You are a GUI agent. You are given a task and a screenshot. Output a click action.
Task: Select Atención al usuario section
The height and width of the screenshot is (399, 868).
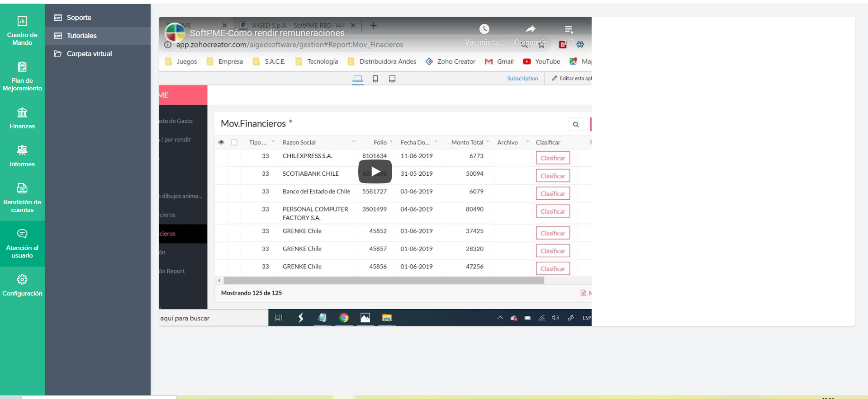click(x=22, y=243)
